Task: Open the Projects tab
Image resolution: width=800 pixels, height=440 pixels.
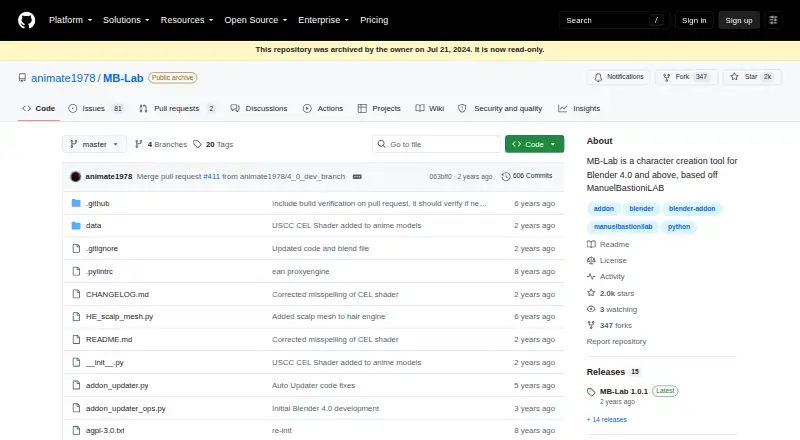Action: click(x=379, y=108)
